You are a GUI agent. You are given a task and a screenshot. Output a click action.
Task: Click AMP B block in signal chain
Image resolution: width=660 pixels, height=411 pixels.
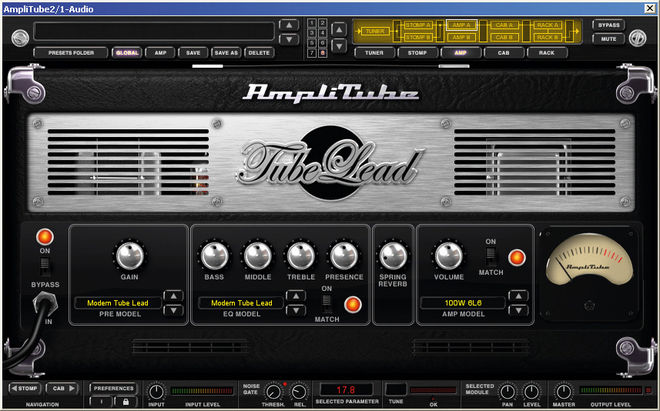click(461, 37)
